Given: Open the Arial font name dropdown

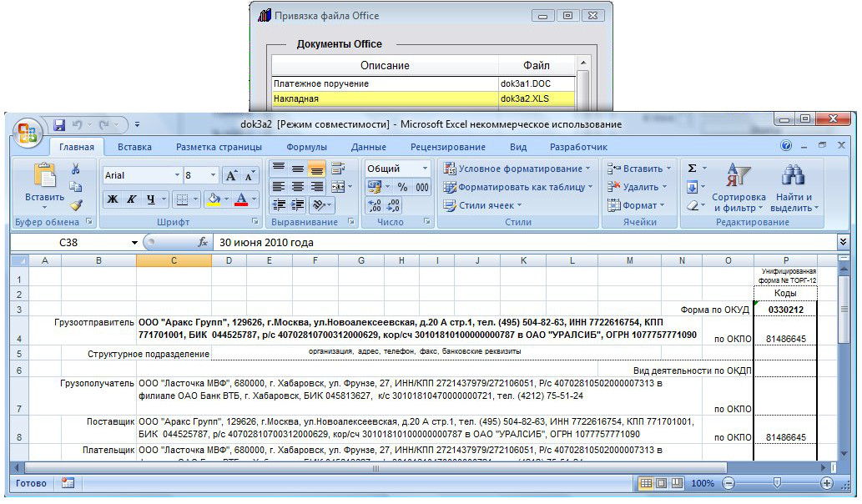Looking at the screenshot, I should (x=177, y=175).
